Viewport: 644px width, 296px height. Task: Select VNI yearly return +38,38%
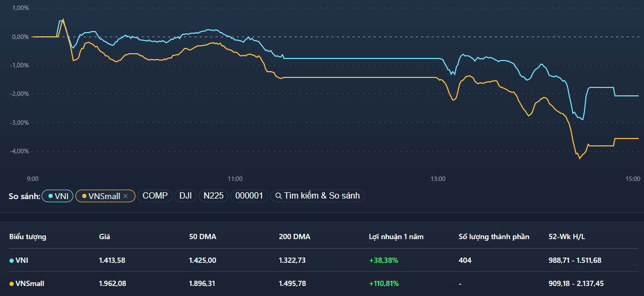pyautogui.click(x=383, y=260)
